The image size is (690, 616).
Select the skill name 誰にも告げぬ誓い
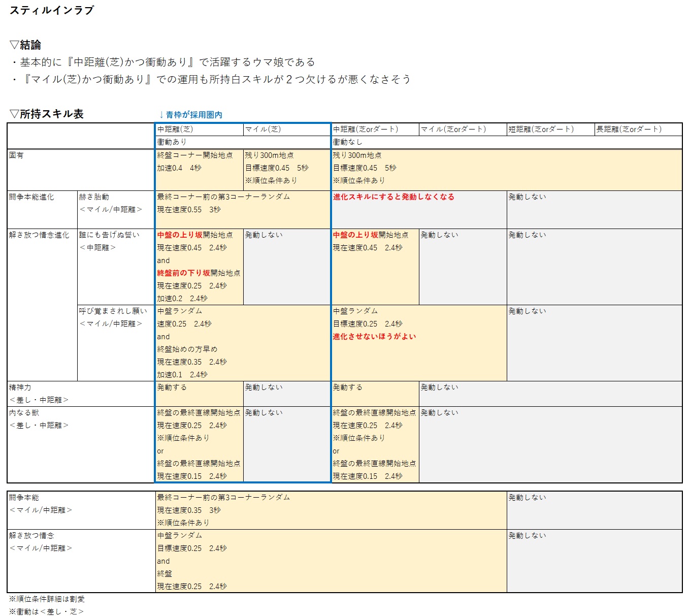(x=109, y=235)
